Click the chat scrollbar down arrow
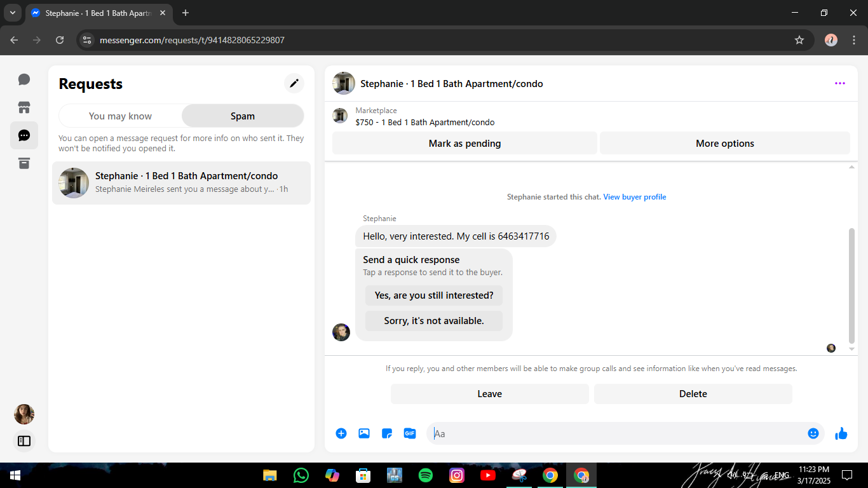The height and width of the screenshot is (488, 868). pyautogui.click(x=852, y=349)
